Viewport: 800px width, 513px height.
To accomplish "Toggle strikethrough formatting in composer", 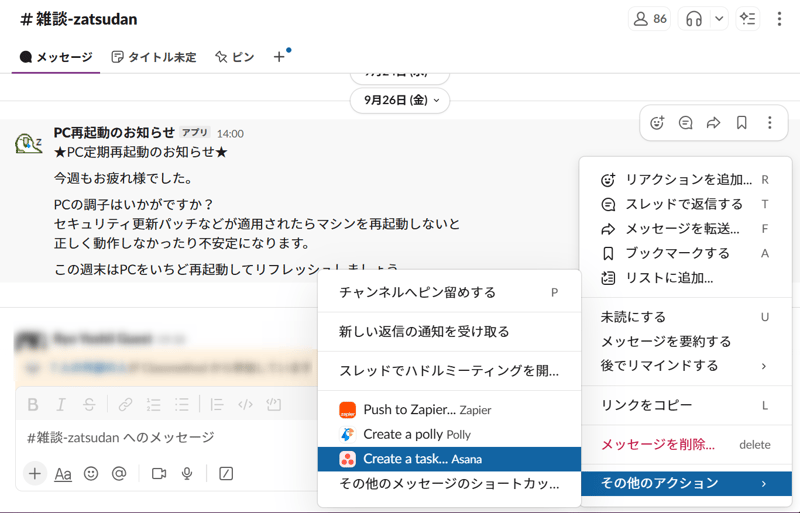I will [89, 405].
